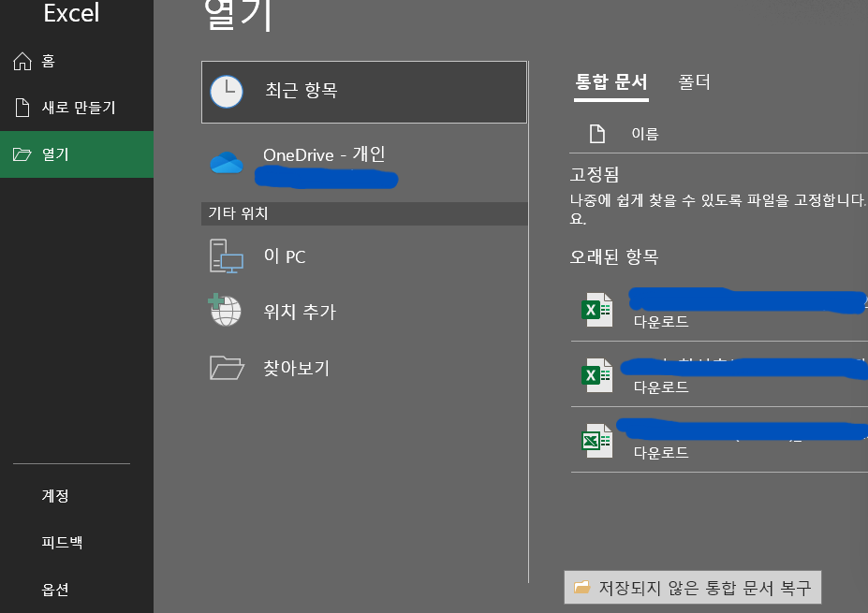Click the 오래된 항목 (Older) section heading
The image size is (868, 613).
(614, 256)
